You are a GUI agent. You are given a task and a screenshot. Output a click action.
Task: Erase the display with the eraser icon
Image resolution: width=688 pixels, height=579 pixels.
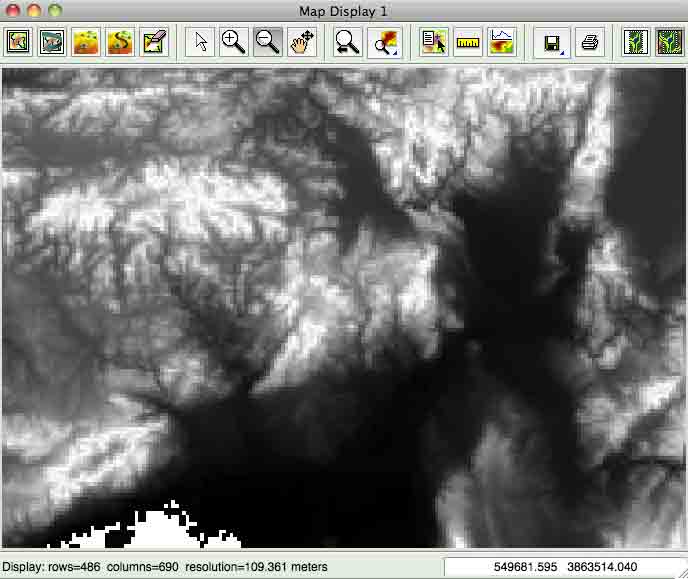point(154,42)
